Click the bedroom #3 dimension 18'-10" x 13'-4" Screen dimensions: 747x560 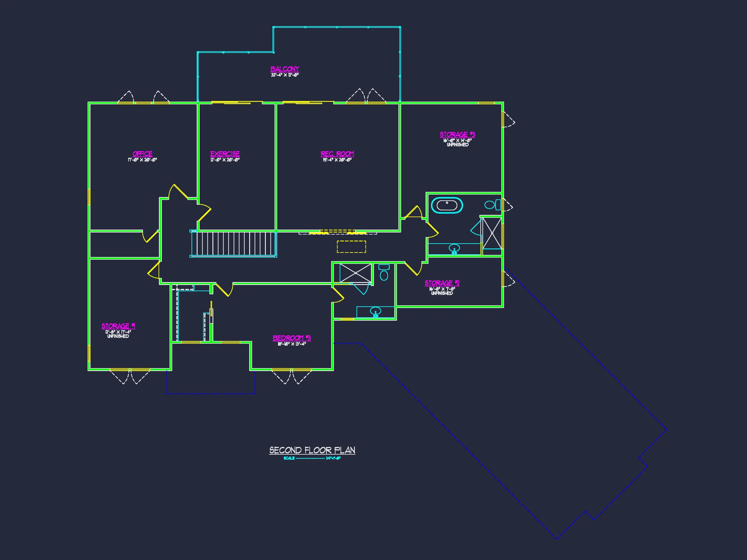[x=292, y=344]
